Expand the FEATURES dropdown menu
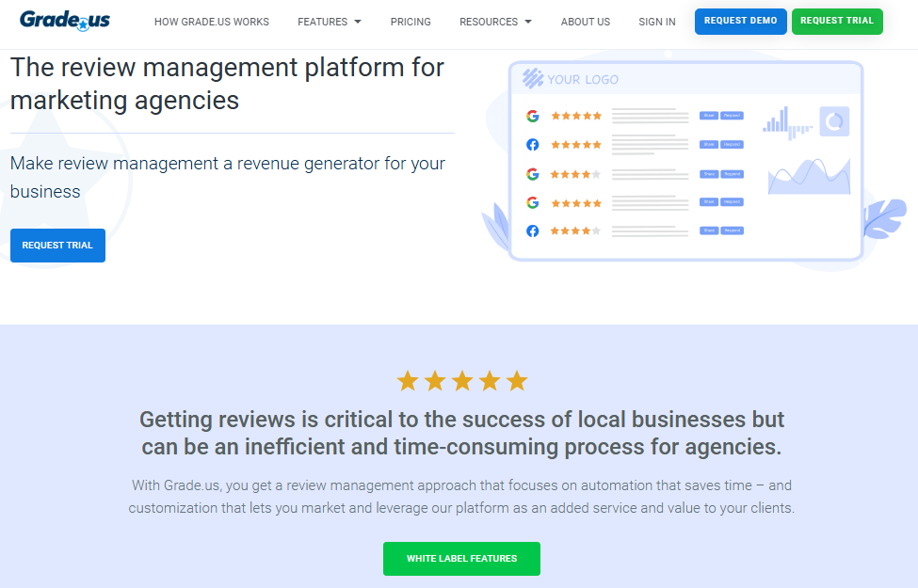918x588 pixels. pos(330,22)
